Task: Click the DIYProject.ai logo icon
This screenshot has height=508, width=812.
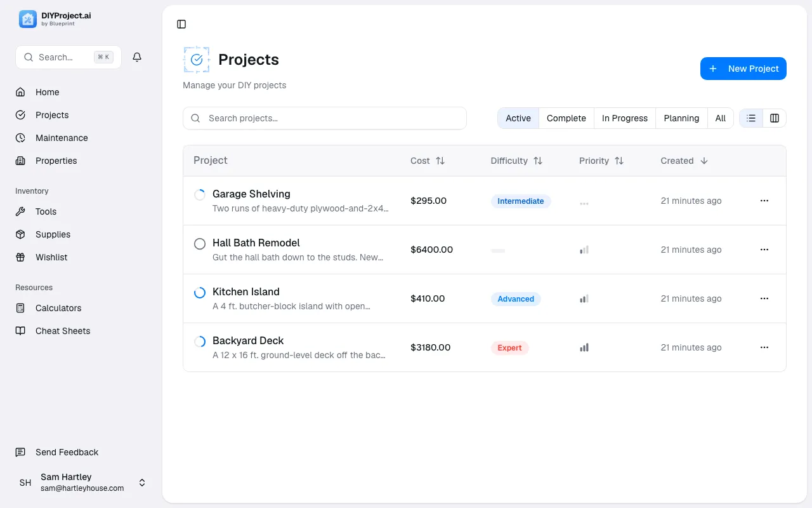Action: tap(28, 19)
